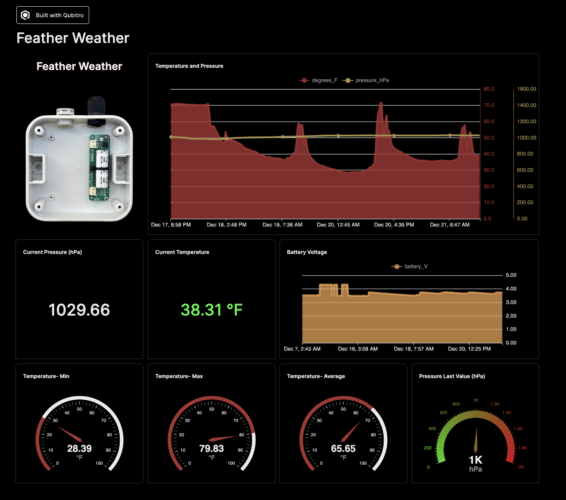Click the Temperature- Min widget title
Viewport: 566px width, 500px height.
coord(46,376)
